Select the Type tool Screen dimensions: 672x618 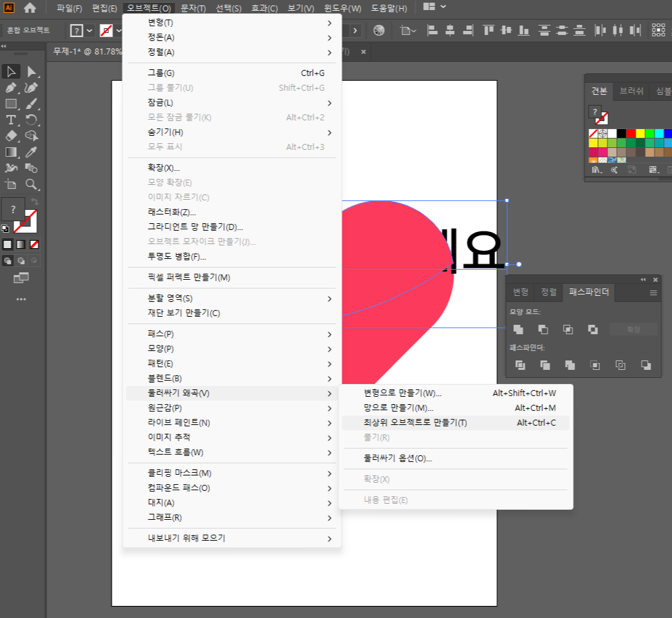click(10, 120)
